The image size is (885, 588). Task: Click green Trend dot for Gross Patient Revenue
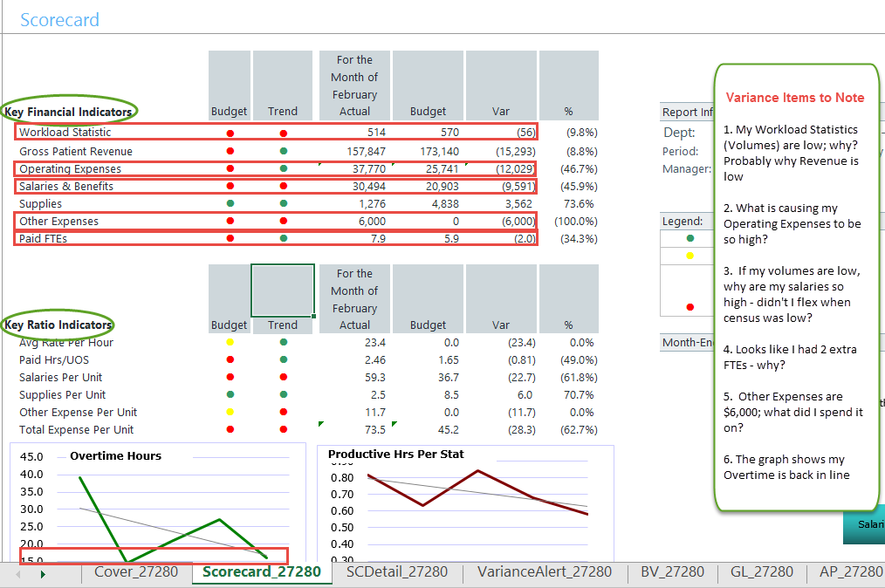tap(283, 151)
